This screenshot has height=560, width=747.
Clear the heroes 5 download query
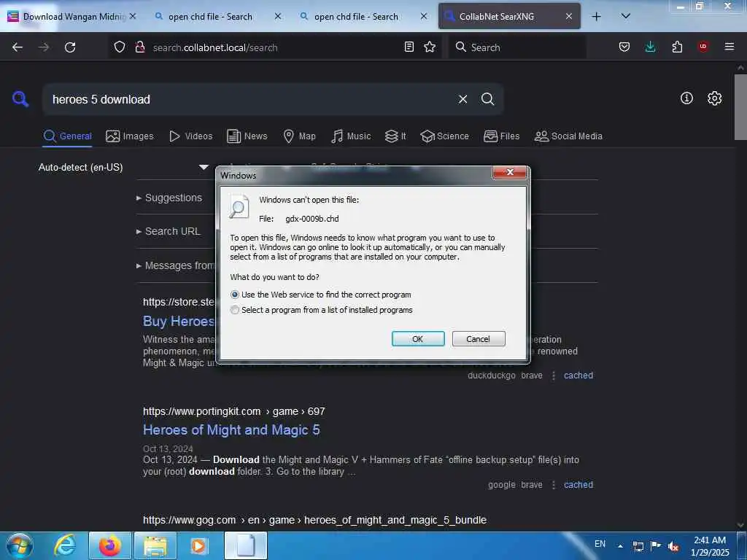pos(462,99)
